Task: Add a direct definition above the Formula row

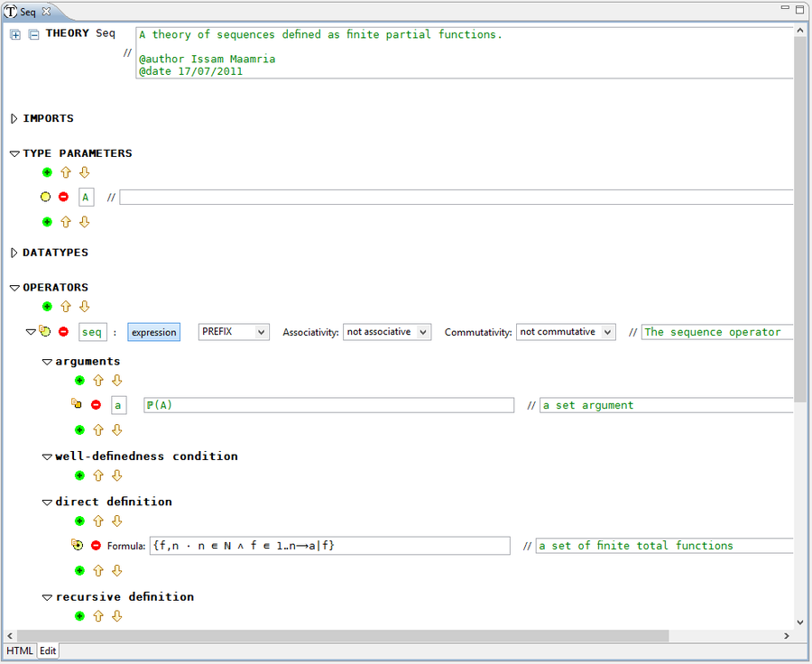Action: (79, 521)
